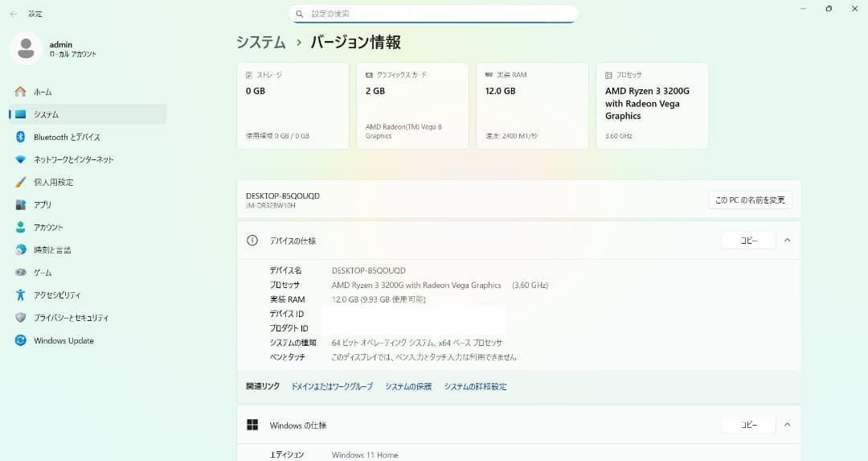Click the back arrow in title bar
The image size is (868, 461).
click(x=14, y=14)
